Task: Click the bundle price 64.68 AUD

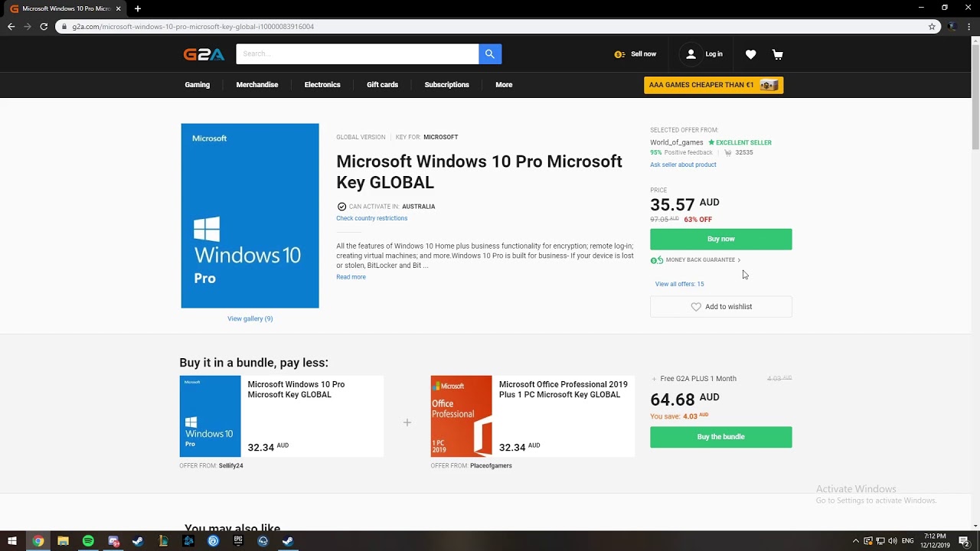Action: coord(684,399)
